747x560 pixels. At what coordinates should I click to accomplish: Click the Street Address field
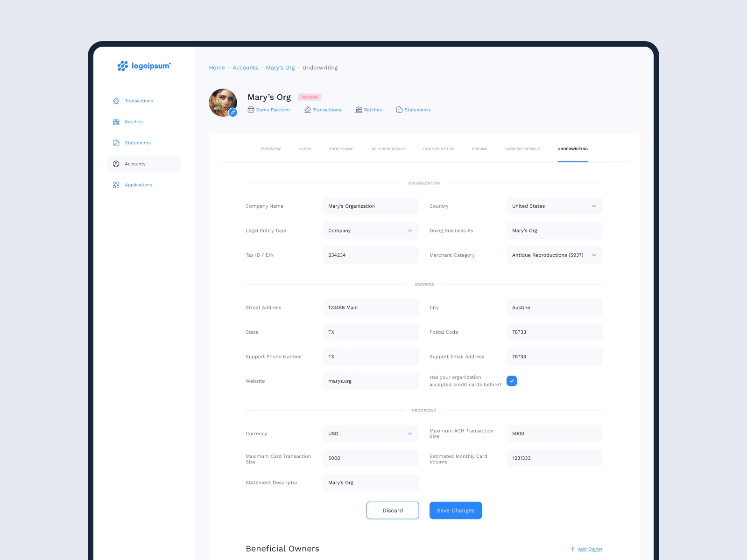[371, 308]
